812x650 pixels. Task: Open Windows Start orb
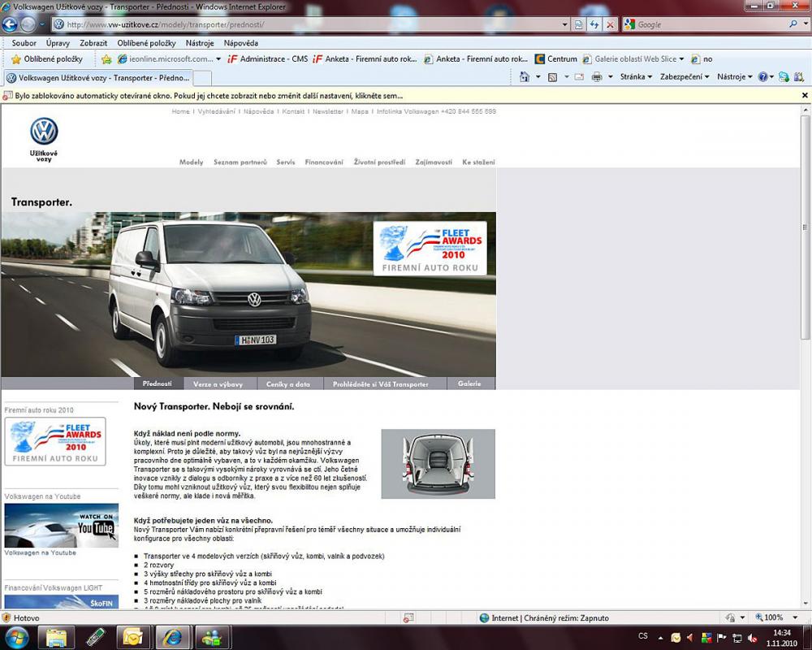pyautogui.click(x=16, y=638)
